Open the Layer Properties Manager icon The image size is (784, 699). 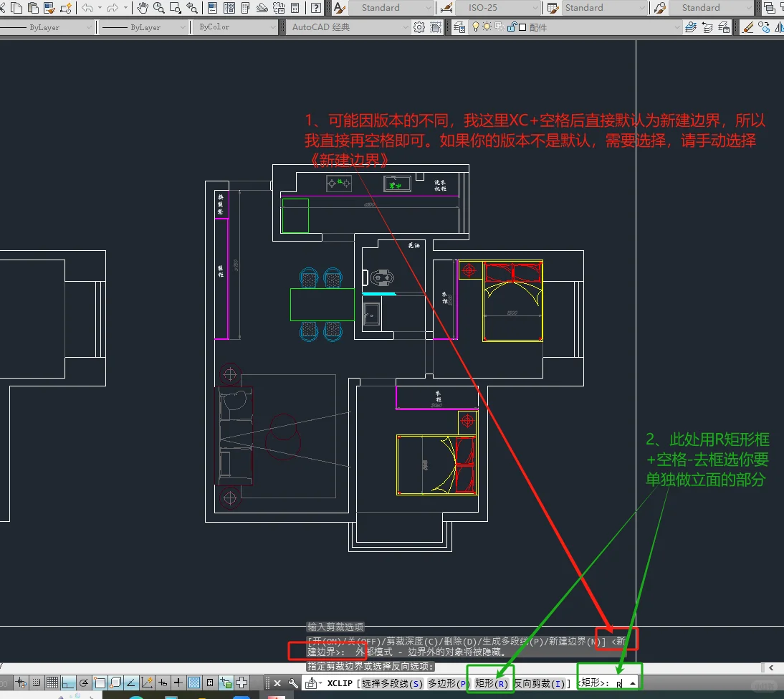[x=459, y=27]
